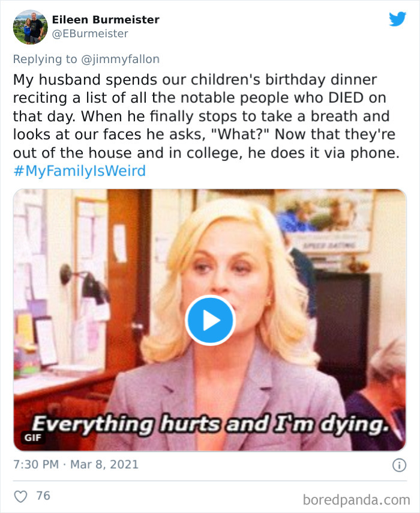Open 'Replying to @jimmyfallon' link
The width and height of the screenshot is (420, 513).
tap(87, 58)
